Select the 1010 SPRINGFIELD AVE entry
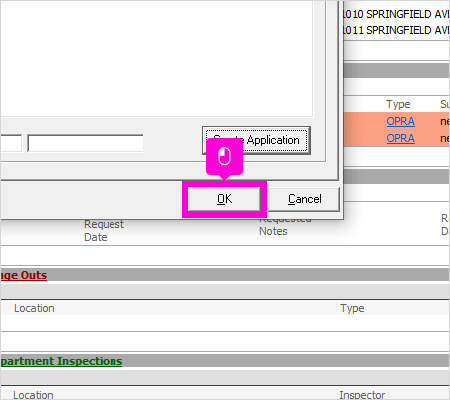The width and height of the screenshot is (450, 400). coord(396,14)
